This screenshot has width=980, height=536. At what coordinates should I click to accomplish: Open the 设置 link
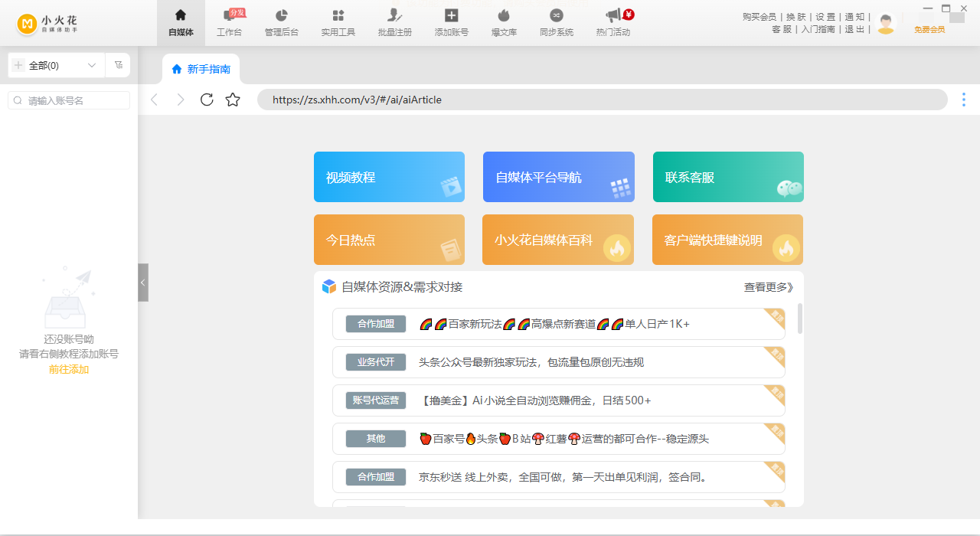825,17
